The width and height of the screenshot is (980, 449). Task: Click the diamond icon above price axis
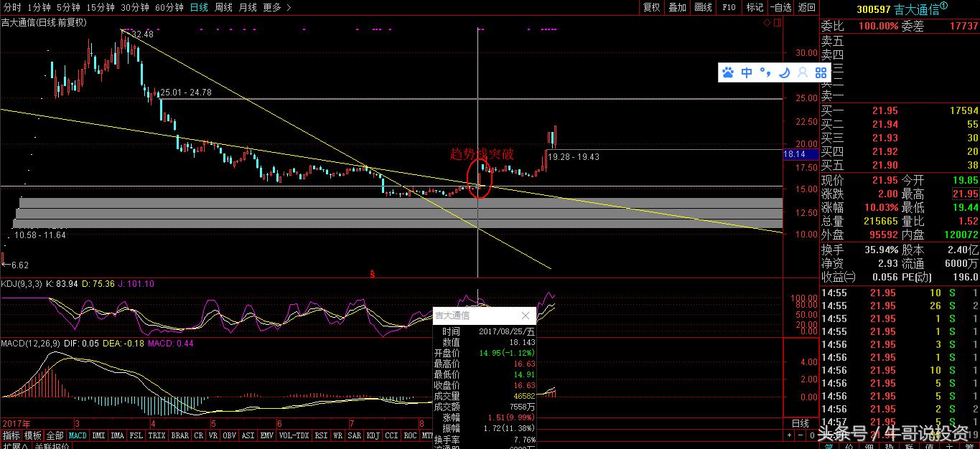pos(767,23)
